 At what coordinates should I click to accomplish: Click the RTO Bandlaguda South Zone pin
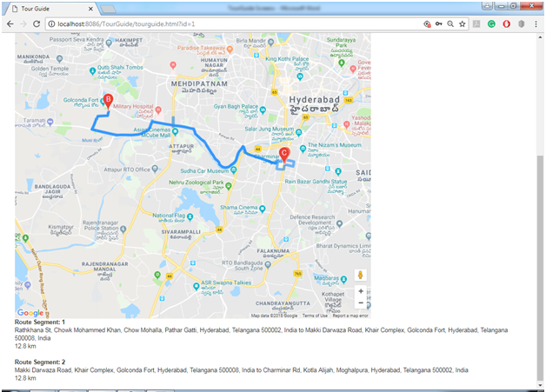point(268,264)
